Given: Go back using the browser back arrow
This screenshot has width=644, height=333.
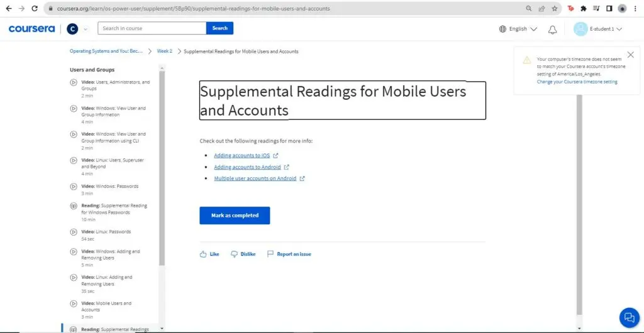Looking at the screenshot, I should coord(9,8).
